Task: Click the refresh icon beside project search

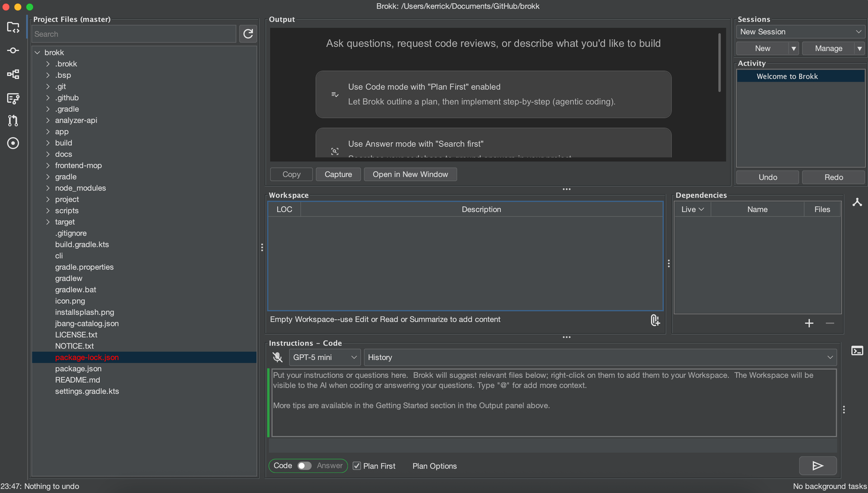Action: click(248, 34)
